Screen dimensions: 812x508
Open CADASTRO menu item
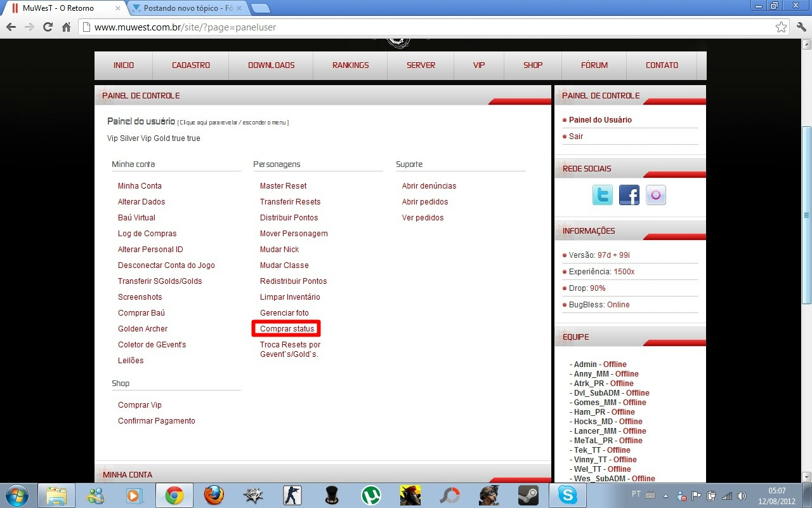click(191, 65)
